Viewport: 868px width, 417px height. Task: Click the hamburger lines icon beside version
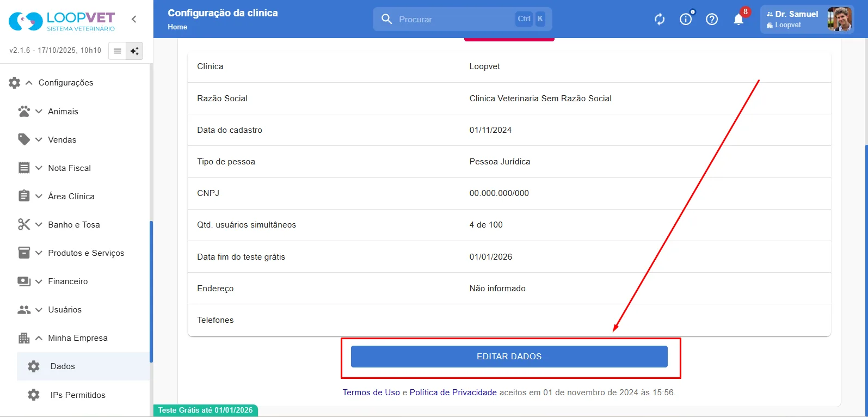click(117, 51)
